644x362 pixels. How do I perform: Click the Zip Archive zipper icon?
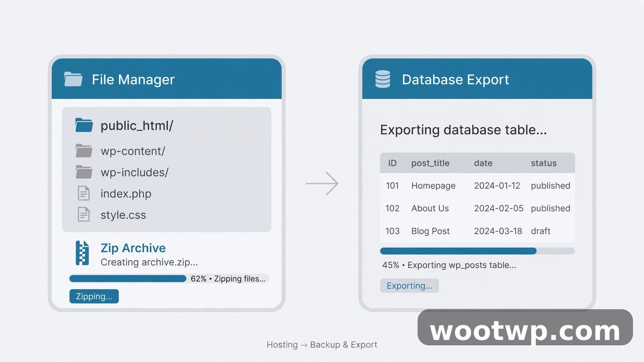(82, 253)
